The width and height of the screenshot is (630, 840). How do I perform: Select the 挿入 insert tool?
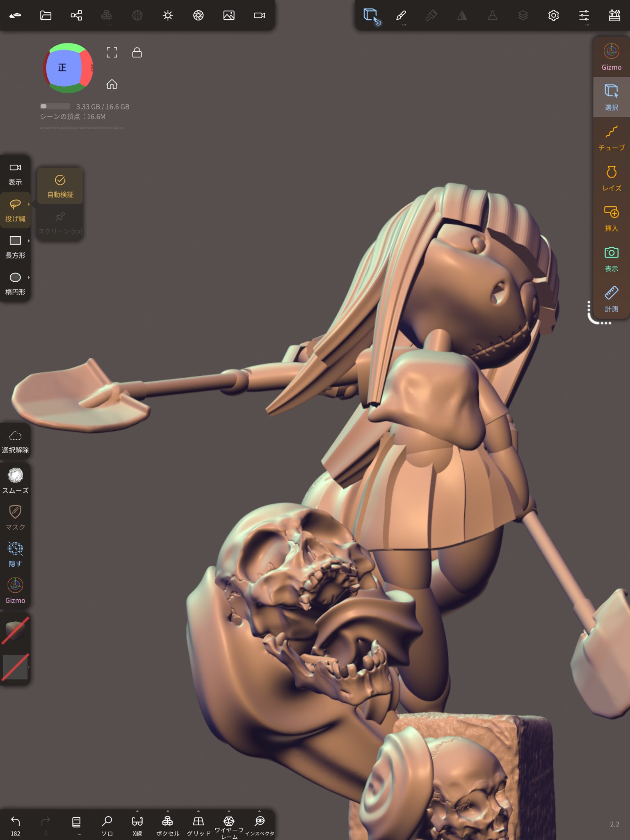click(x=612, y=219)
